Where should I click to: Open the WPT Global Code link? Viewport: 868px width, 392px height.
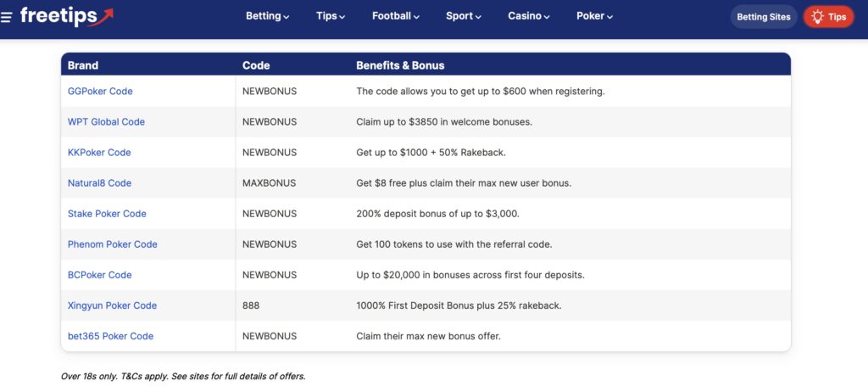106,122
